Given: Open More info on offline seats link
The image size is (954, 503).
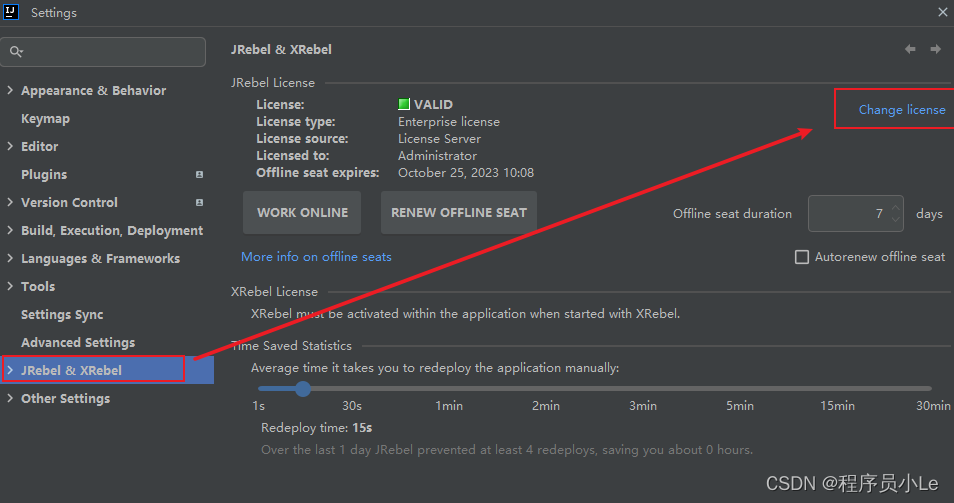Looking at the screenshot, I should 316,257.
